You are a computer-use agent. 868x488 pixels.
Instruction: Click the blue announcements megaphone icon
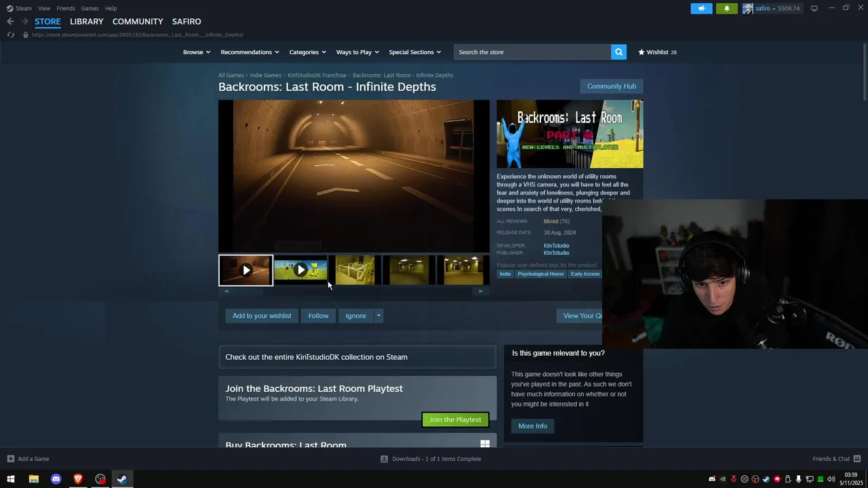coord(701,8)
